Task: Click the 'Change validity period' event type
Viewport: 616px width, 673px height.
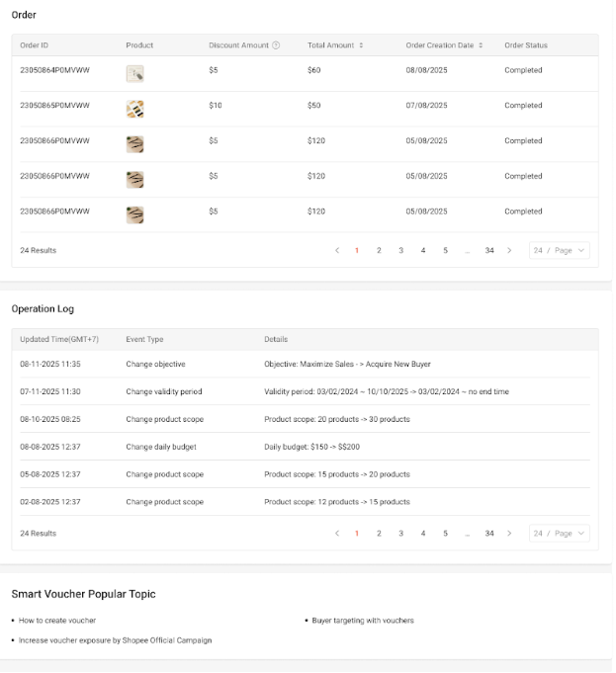Action: click(164, 391)
